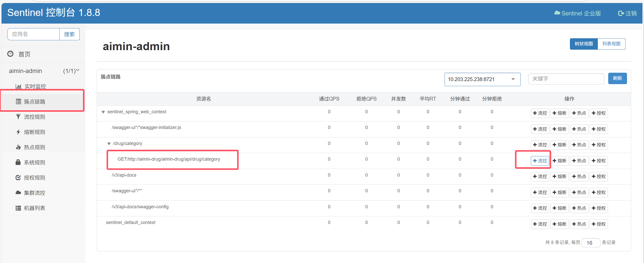Click the flame icon for 热点规则
This screenshot has width=644, height=263.
(x=18, y=147)
